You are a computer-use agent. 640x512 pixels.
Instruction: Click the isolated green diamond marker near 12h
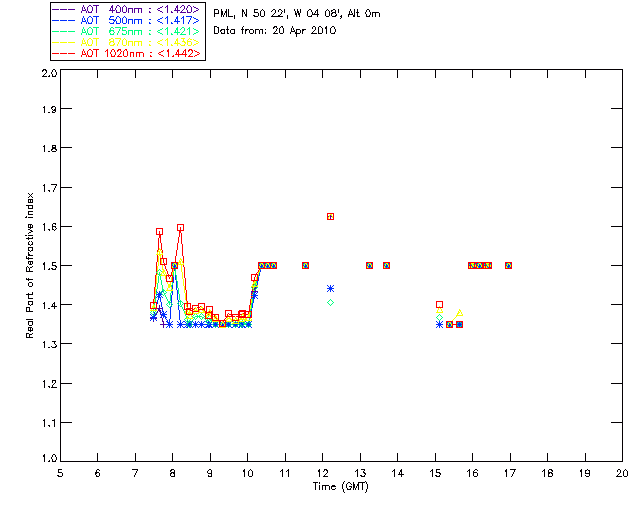[x=331, y=303]
